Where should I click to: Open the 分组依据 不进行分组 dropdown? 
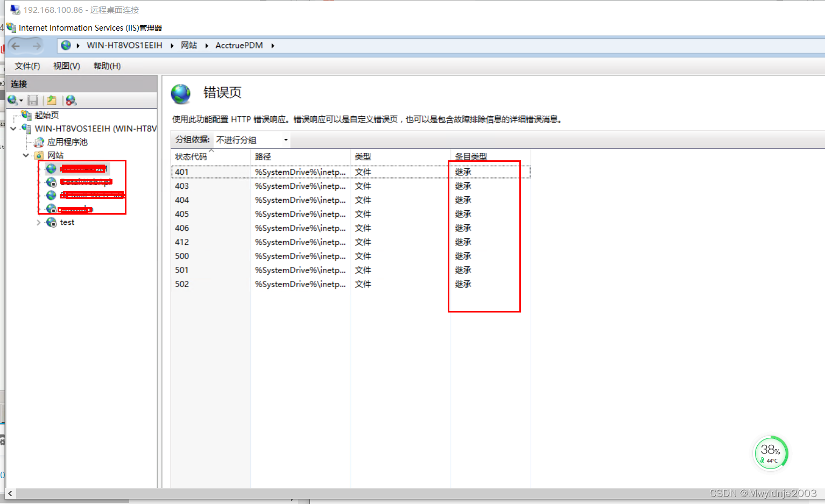click(x=252, y=140)
